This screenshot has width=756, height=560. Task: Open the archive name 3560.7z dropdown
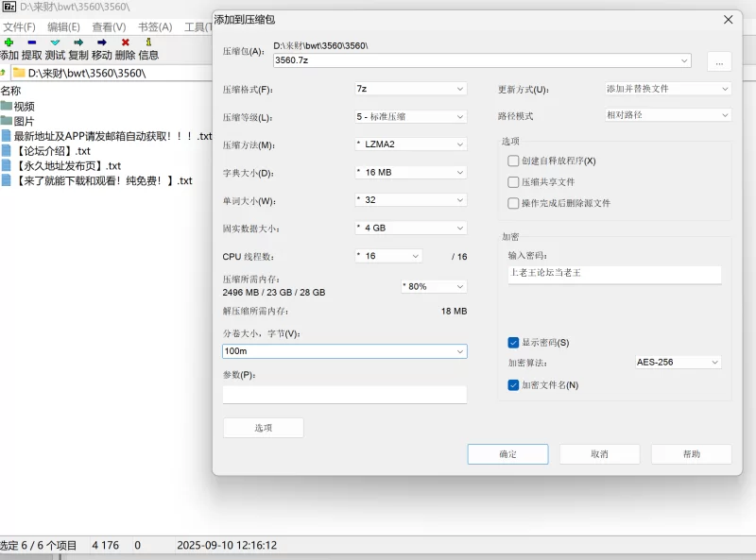[683, 60]
